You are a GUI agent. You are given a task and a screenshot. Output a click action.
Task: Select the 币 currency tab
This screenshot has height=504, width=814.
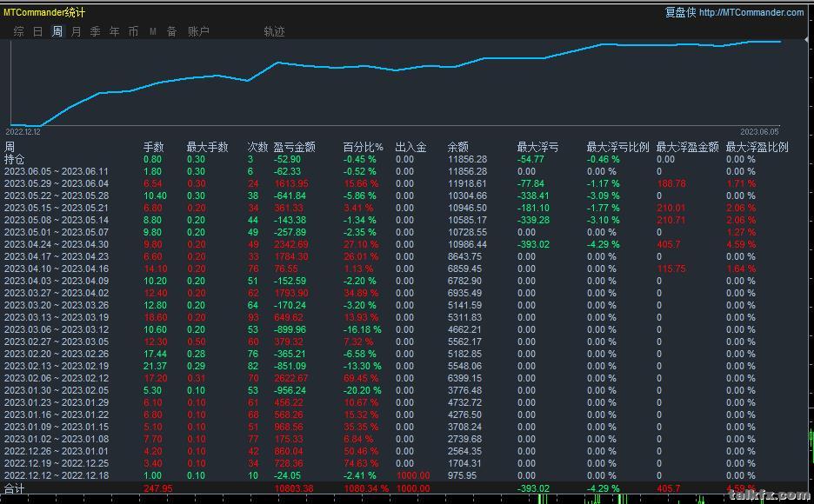pyautogui.click(x=133, y=31)
